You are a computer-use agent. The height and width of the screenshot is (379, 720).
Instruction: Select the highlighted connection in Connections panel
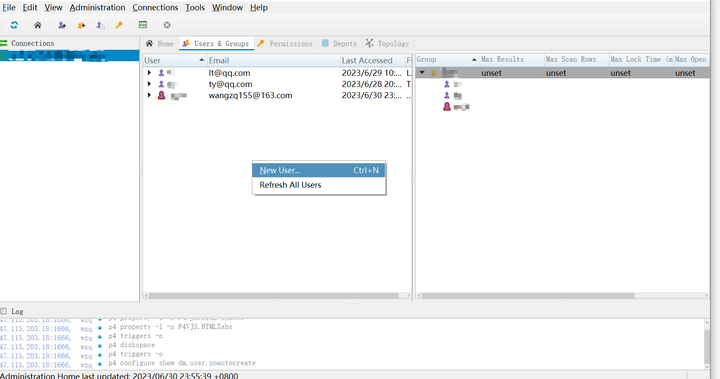(69, 56)
